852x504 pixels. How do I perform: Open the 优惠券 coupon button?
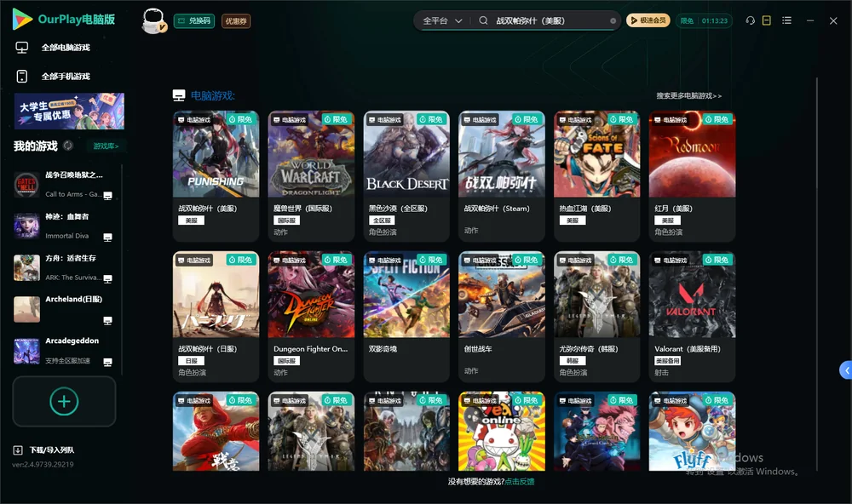(236, 20)
